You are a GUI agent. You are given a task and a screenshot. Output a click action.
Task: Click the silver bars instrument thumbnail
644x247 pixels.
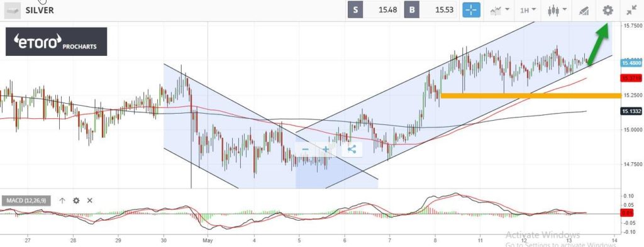[12, 11]
